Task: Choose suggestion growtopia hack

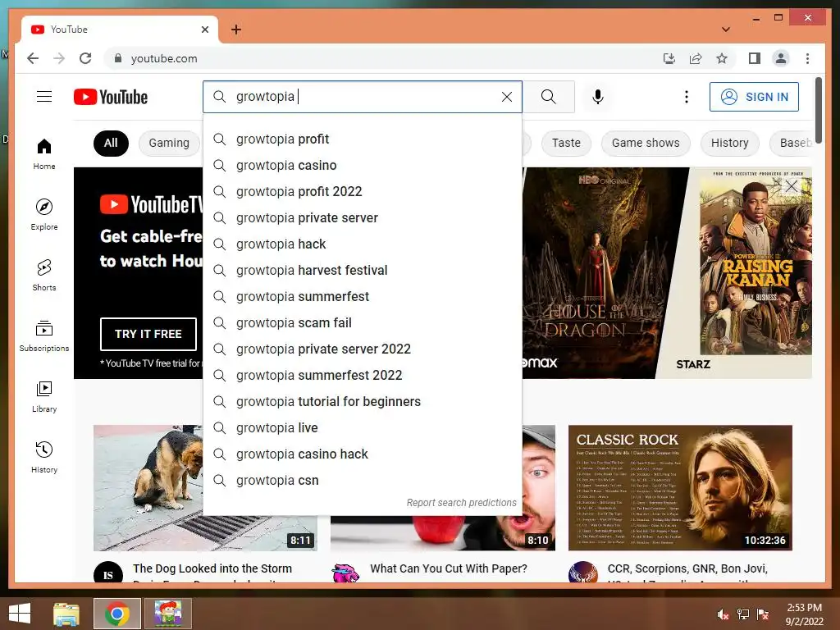Action: tap(362, 244)
